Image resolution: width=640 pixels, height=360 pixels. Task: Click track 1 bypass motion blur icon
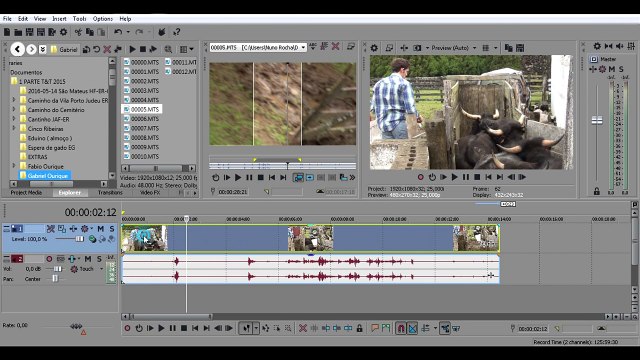[51, 229]
